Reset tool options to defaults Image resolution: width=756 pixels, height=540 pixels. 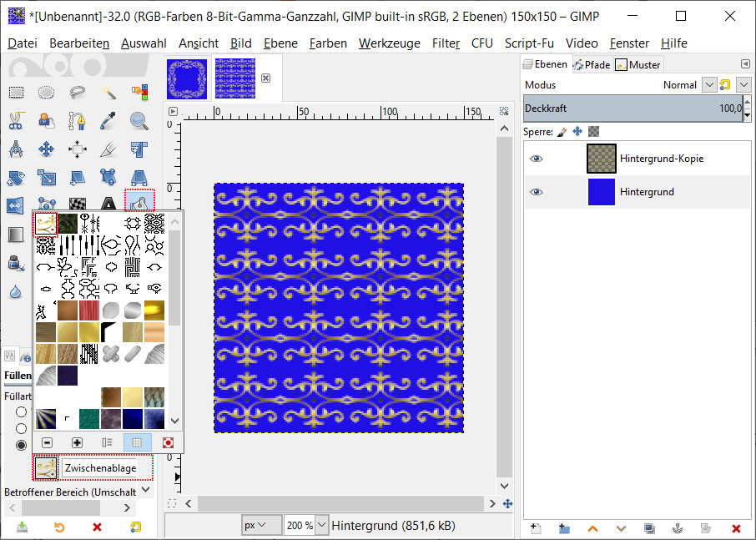(x=136, y=527)
